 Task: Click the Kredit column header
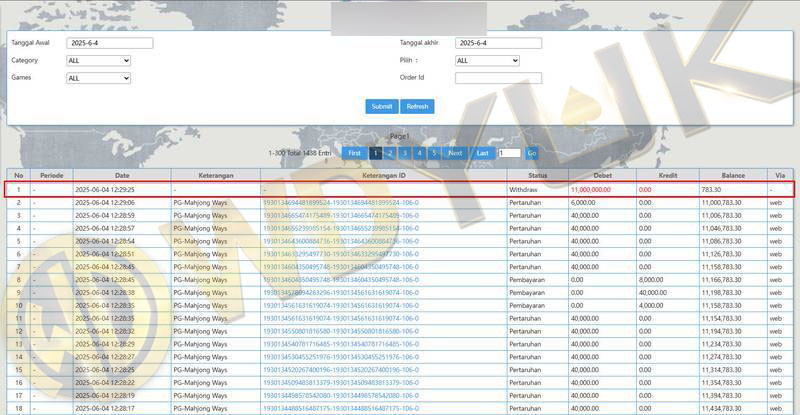click(668, 175)
